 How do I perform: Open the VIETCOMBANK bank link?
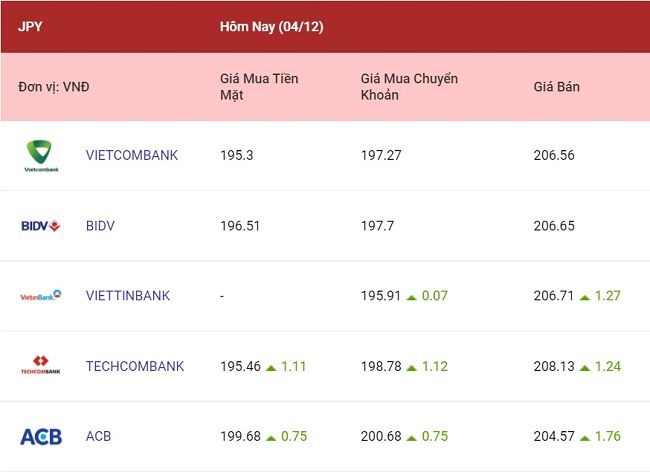coord(132,155)
